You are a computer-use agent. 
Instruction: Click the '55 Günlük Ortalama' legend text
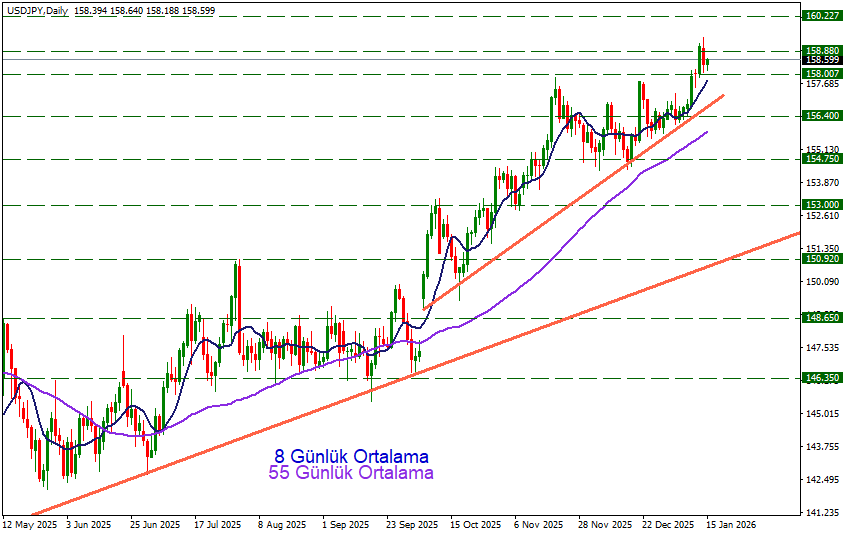coord(351,473)
